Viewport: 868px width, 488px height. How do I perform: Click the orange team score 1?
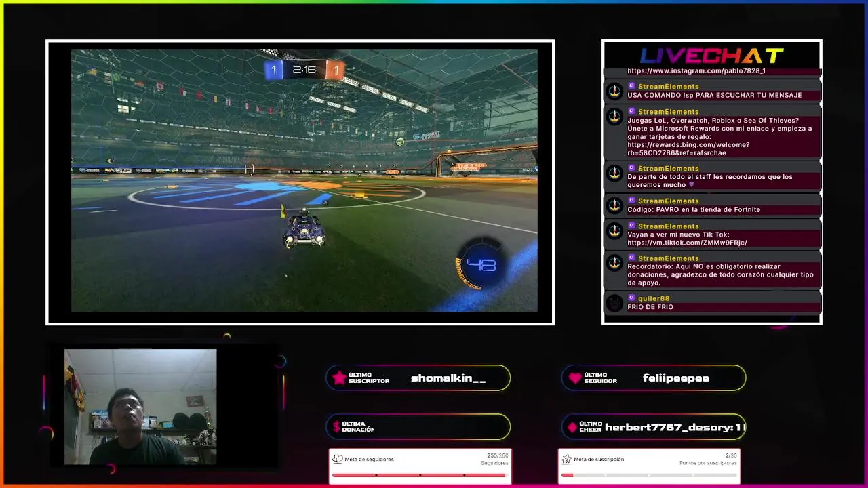click(x=335, y=70)
